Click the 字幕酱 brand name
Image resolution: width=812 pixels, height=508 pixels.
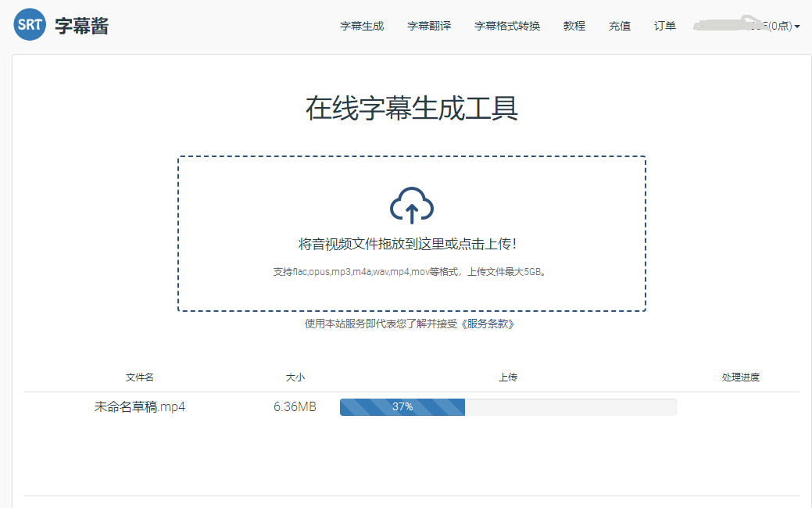(x=82, y=26)
